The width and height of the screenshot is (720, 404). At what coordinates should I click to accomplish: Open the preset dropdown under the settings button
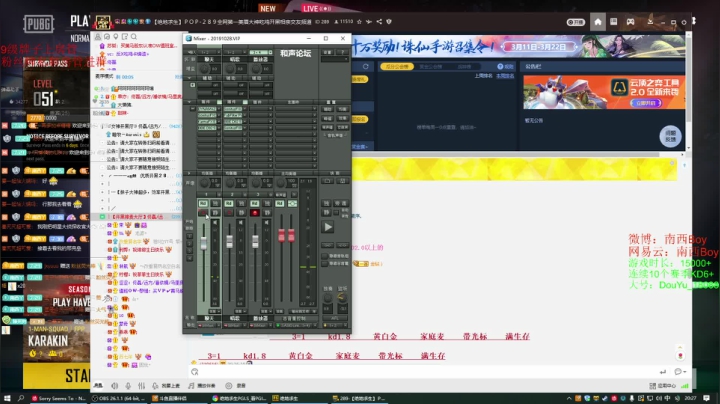click(x=334, y=60)
